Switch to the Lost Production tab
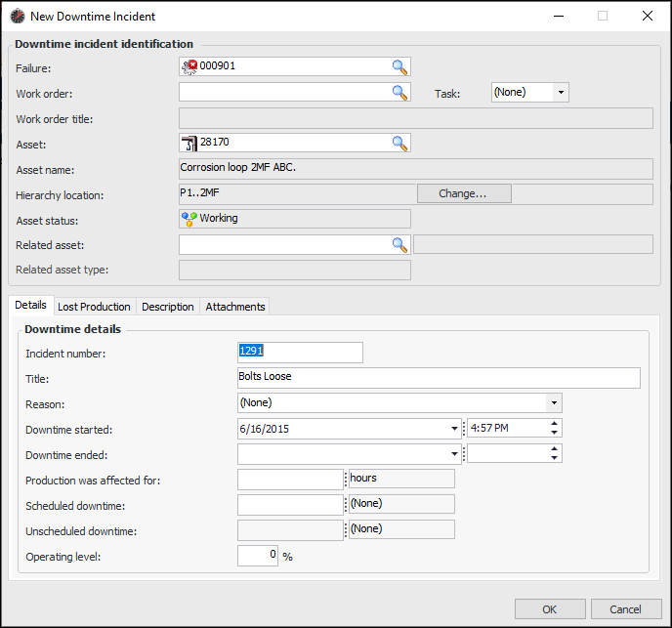Image resolution: width=672 pixels, height=628 pixels. (x=94, y=307)
